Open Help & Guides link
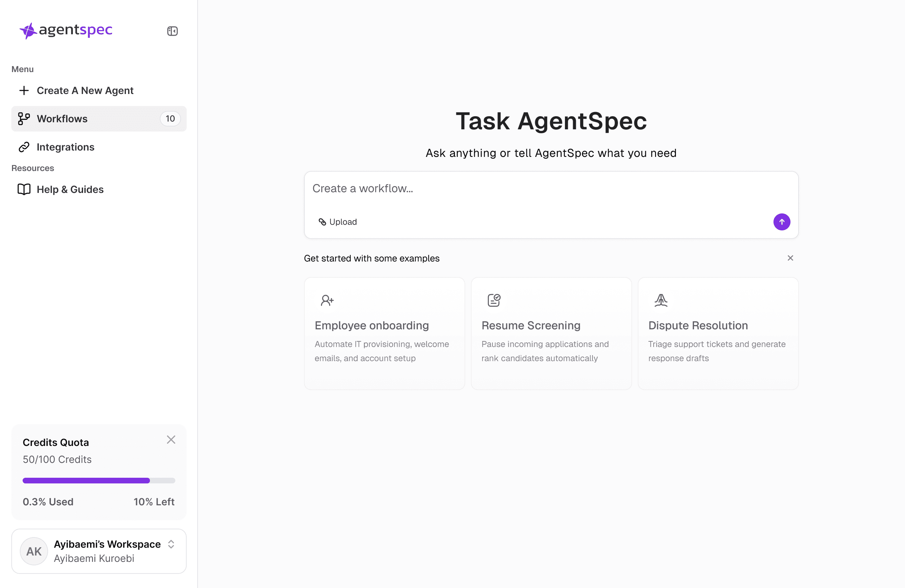The height and width of the screenshot is (588, 905). [x=70, y=189]
